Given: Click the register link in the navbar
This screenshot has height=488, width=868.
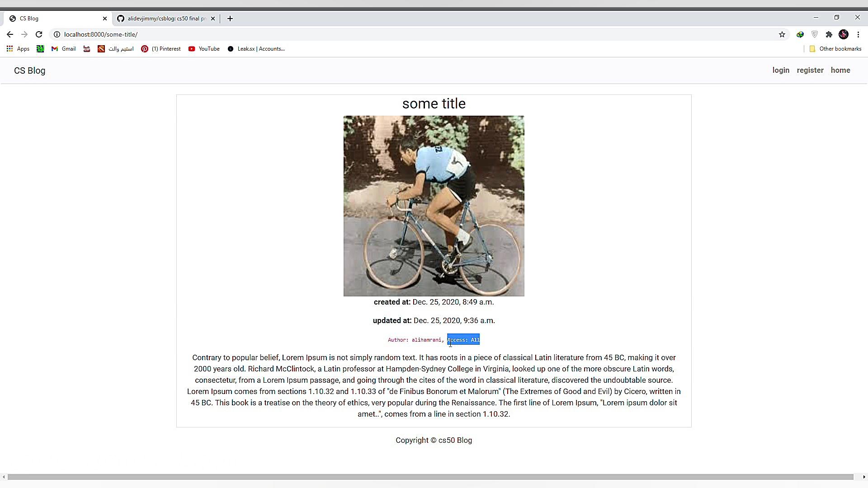Looking at the screenshot, I should [810, 70].
